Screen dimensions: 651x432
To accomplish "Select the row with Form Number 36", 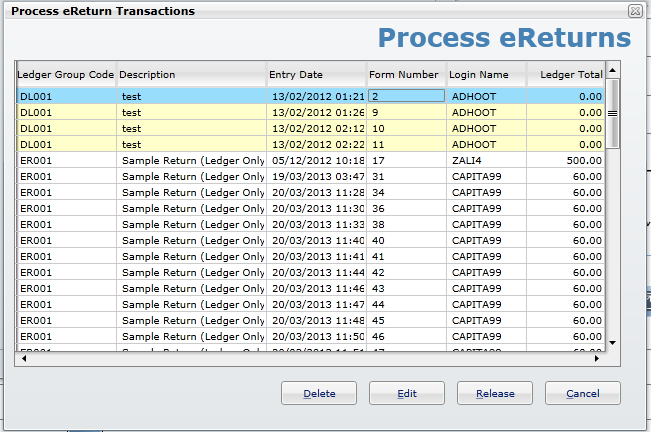I will tap(311, 208).
